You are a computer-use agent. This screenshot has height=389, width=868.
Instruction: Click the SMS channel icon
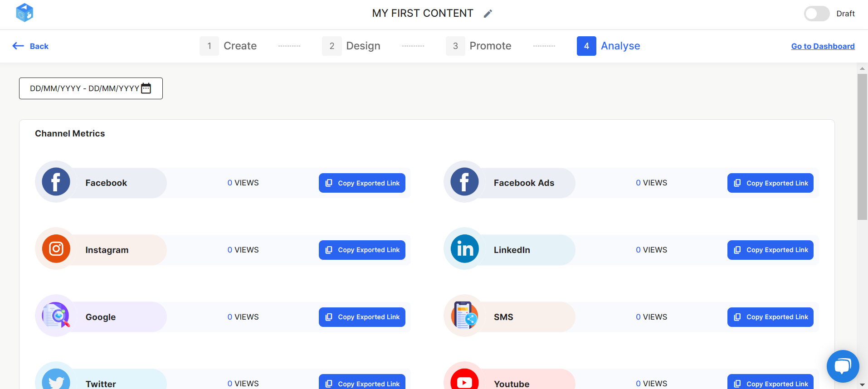[464, 316]
